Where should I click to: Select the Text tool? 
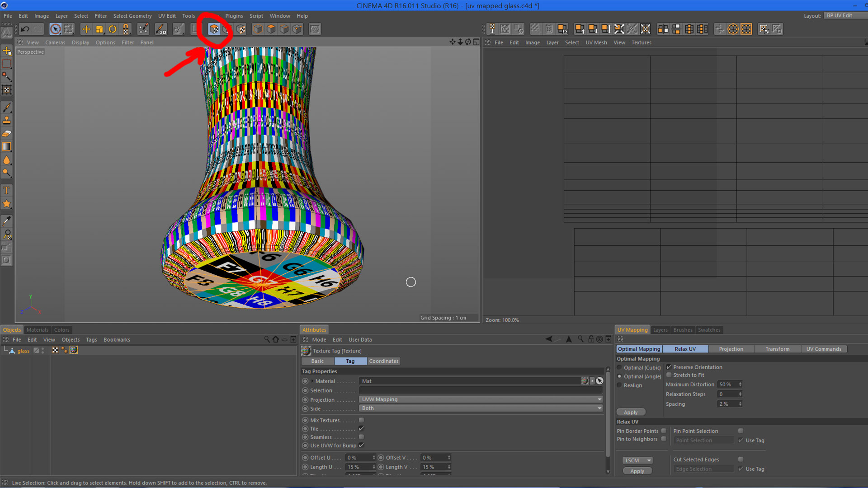point(7,190)
